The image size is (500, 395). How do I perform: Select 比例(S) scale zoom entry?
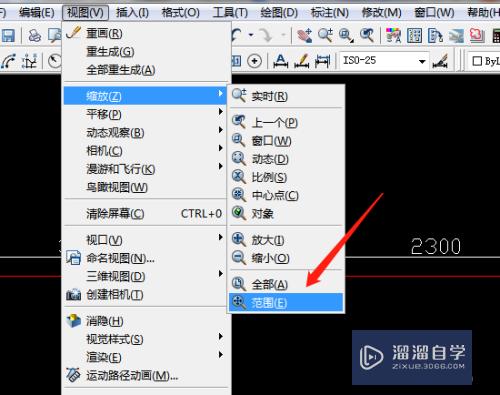click(286, 177)
